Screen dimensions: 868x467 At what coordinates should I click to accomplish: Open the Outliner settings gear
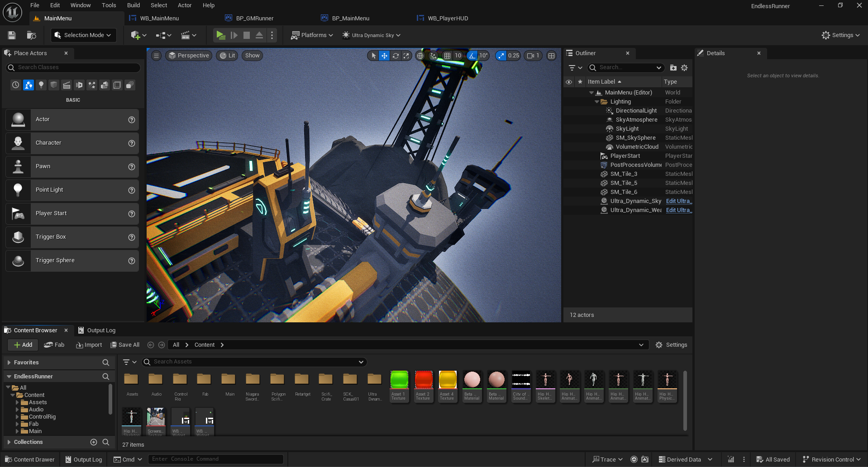(x=684, y=68)
